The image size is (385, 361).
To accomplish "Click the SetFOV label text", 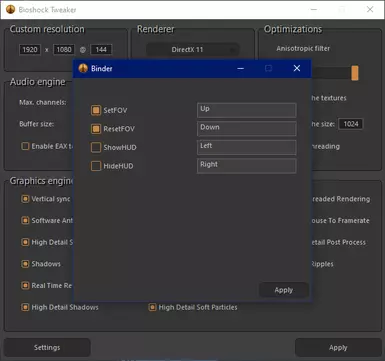I will (115, 110).
